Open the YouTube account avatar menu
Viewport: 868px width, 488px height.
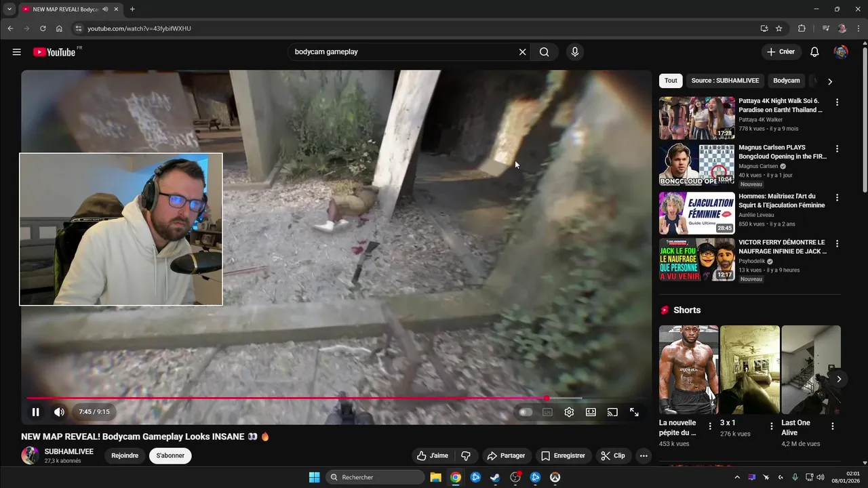pos(841,52)
